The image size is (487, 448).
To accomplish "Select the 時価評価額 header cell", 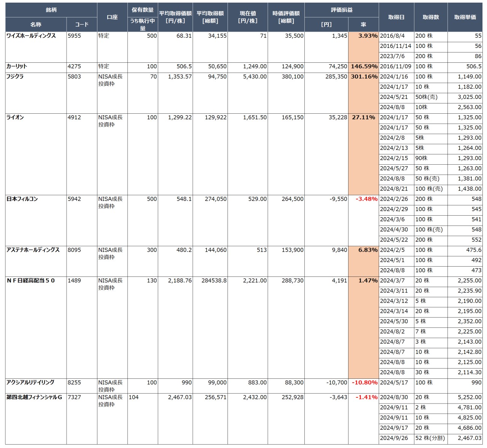I will tap(286, 17).
